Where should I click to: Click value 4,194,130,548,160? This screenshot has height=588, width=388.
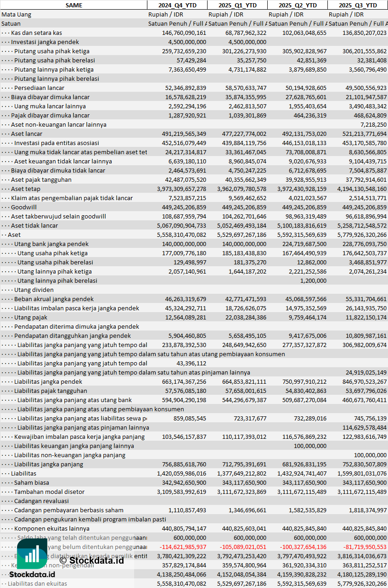362,189
